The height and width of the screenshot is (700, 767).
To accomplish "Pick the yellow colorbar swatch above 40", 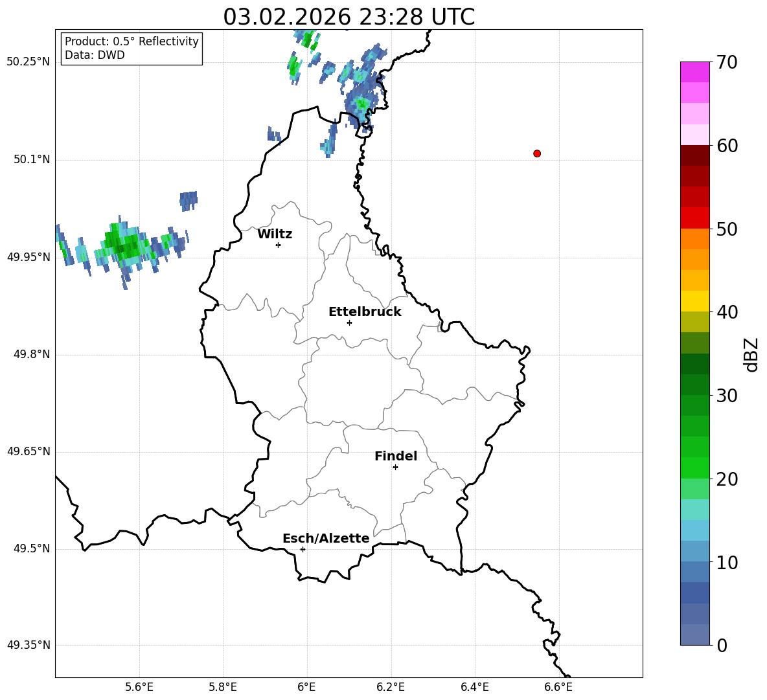I will point(694,301).
